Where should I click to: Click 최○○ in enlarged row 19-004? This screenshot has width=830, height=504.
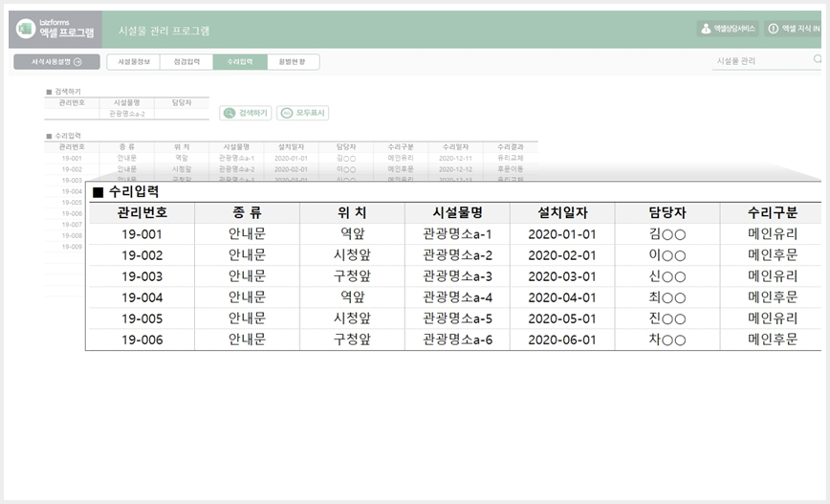tap(667, 297)
